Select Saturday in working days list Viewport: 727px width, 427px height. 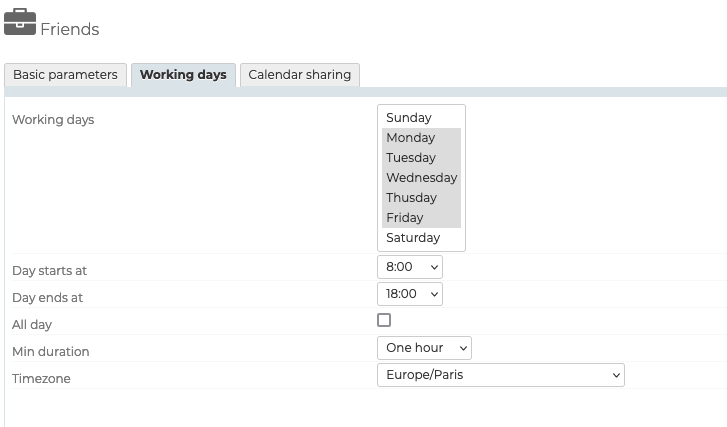413,238
